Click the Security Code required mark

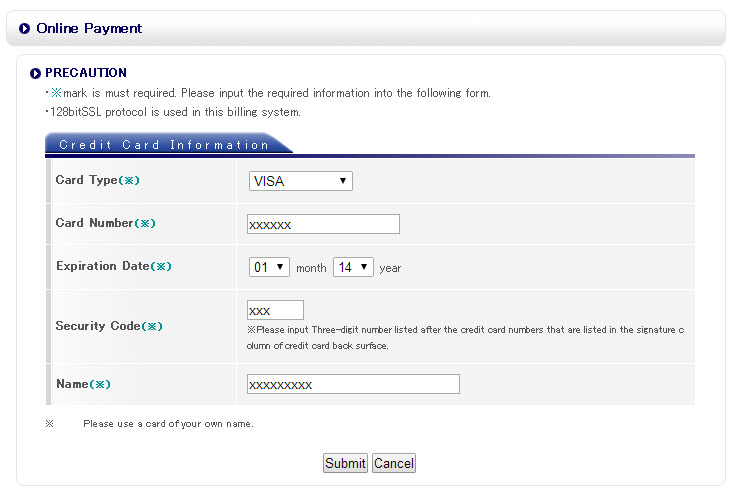(152, 326)
